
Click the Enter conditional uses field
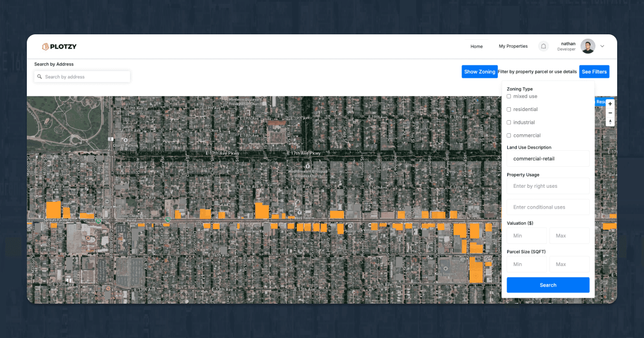(x=548, y=207)
